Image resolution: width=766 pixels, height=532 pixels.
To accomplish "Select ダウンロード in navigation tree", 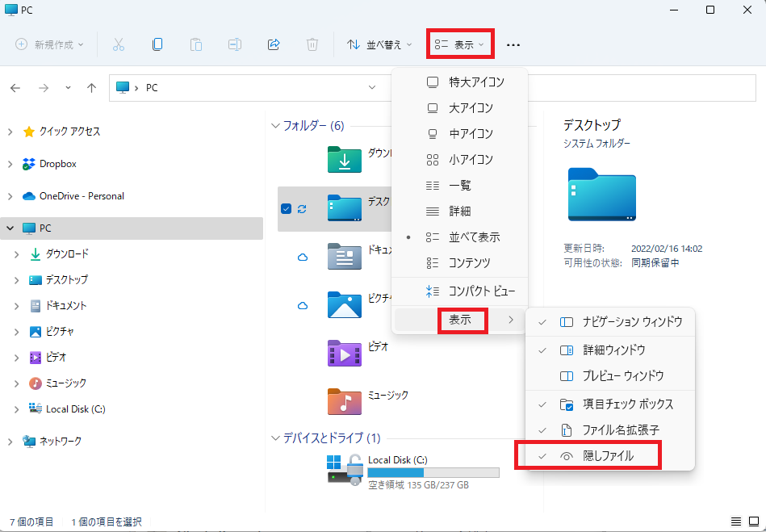I will point(67,254).
